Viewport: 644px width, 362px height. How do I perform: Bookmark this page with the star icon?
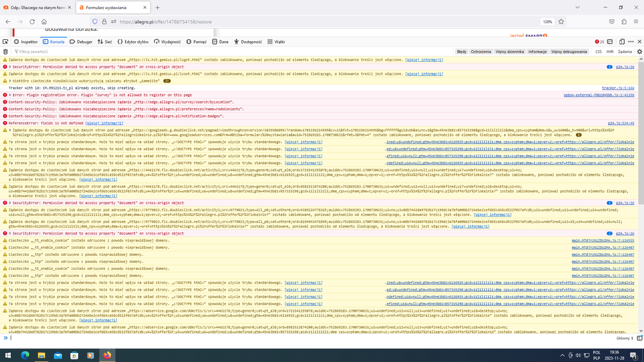click(x=561, y=21)
